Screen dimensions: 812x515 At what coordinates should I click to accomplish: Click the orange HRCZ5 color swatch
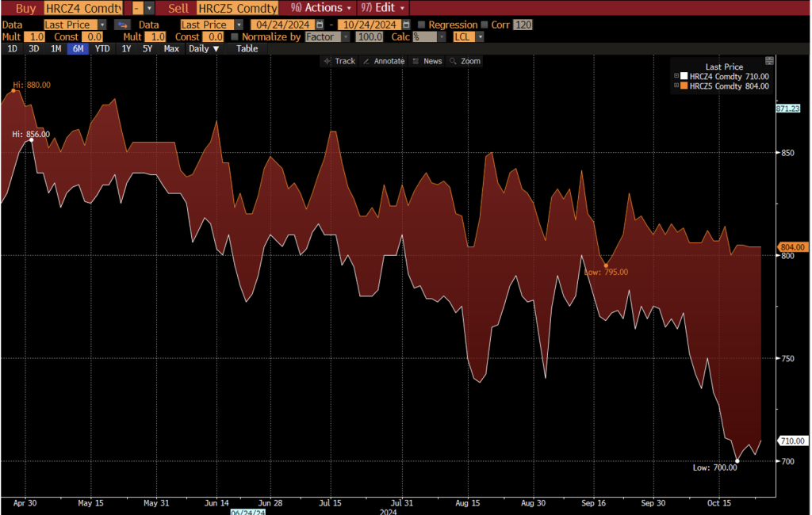coord(684,86)
